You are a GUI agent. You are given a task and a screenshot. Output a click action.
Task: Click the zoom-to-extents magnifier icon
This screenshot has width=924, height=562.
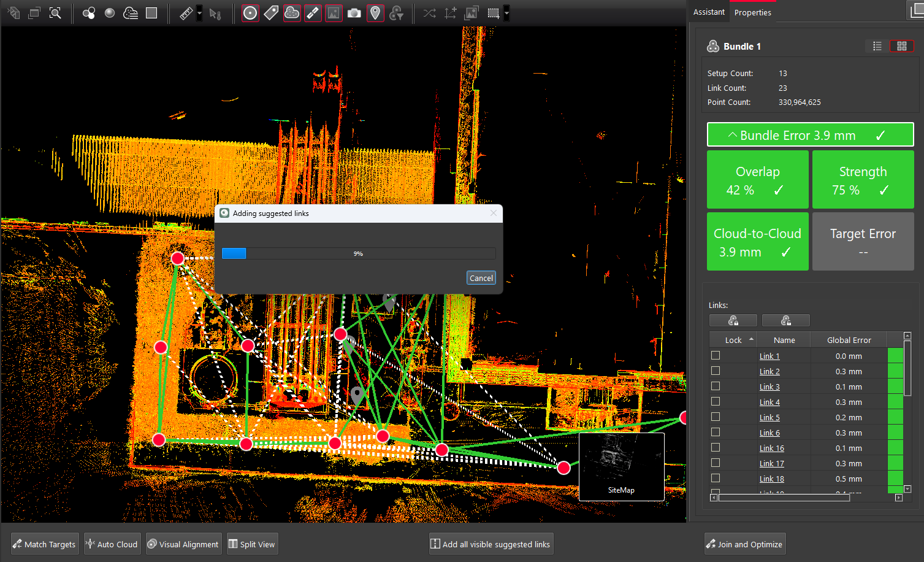(x=55, y=13)
